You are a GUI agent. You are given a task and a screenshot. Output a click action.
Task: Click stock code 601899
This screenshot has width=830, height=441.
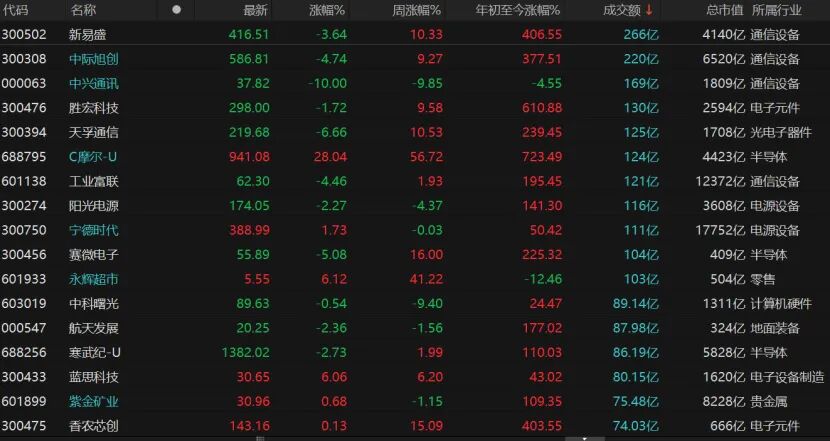[x=24, y=401]
